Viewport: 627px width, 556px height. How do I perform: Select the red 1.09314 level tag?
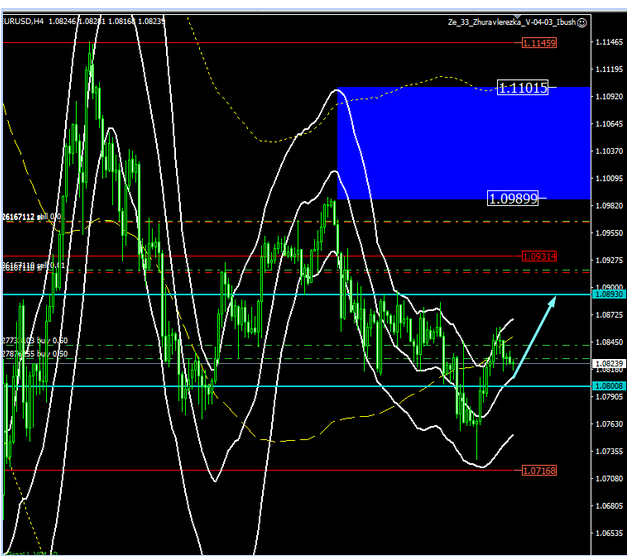click(x=539, y=256)
